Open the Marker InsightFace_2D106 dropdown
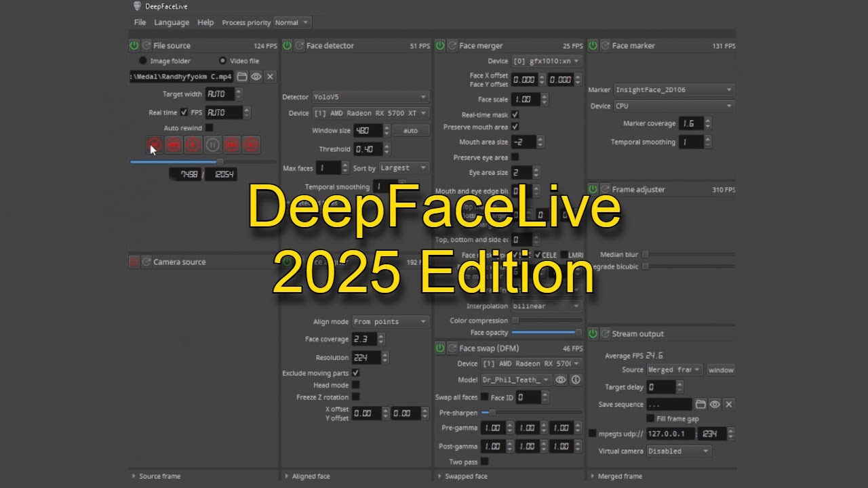This screenshot has height=488, width=868. 674,89
